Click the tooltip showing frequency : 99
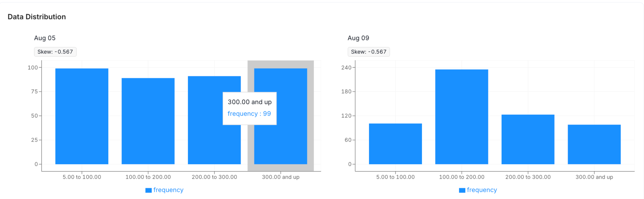The image size is (644, 199). pyautogui.click(x=249, y=108)
